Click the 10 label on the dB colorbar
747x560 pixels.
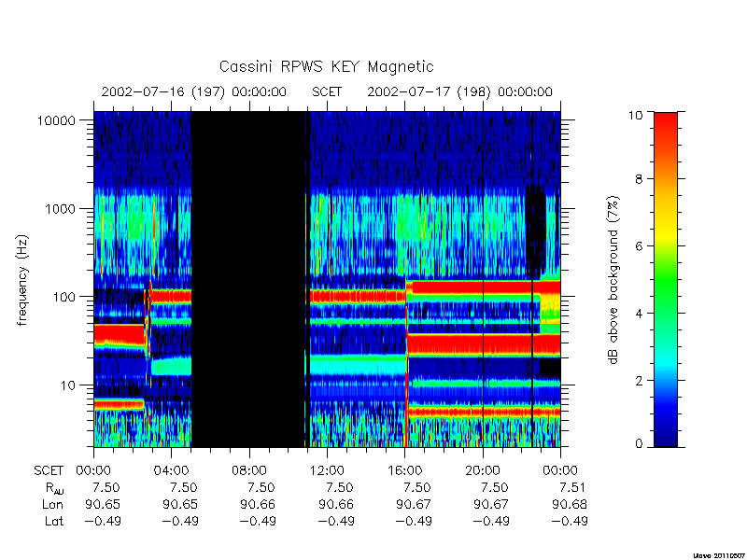(x=634, y=115)
